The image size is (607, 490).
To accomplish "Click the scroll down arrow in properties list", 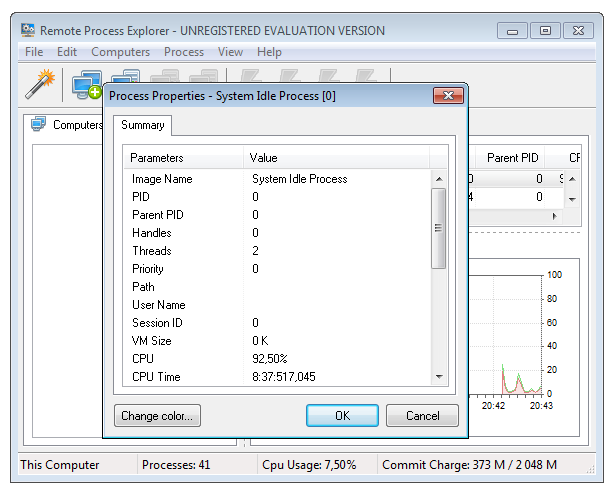I will [439, 376].
